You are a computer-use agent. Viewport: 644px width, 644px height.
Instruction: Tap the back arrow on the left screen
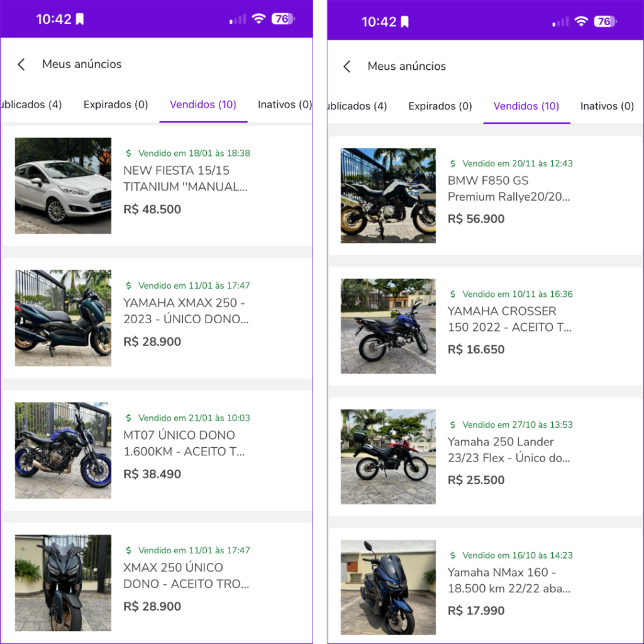click(x=21, y=64)
